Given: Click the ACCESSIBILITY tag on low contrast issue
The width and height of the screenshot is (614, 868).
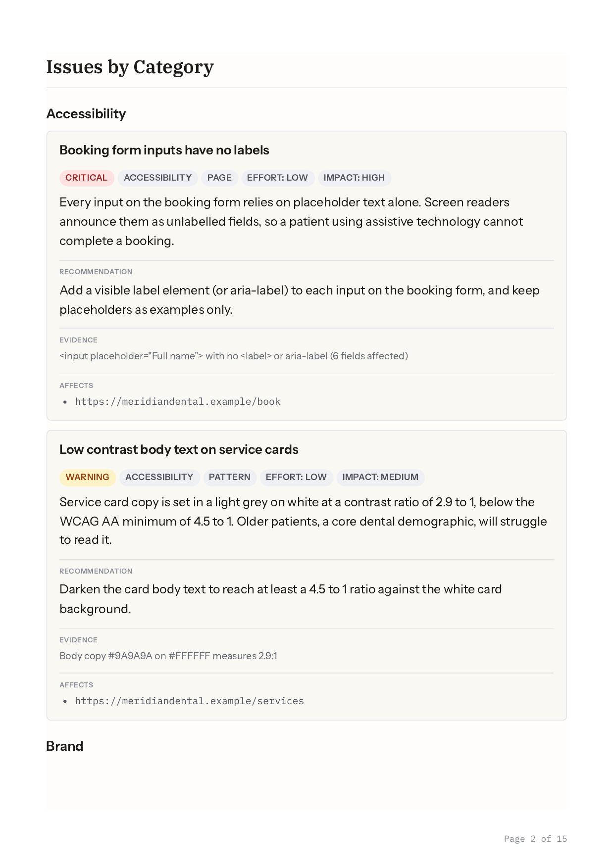Looking at the screenshot, I should click(159, 478).
